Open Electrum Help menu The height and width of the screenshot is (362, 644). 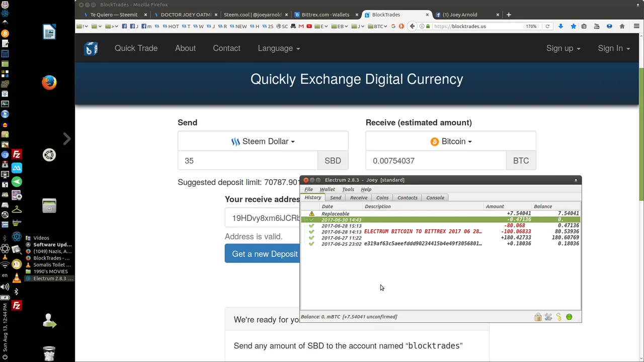366,190
